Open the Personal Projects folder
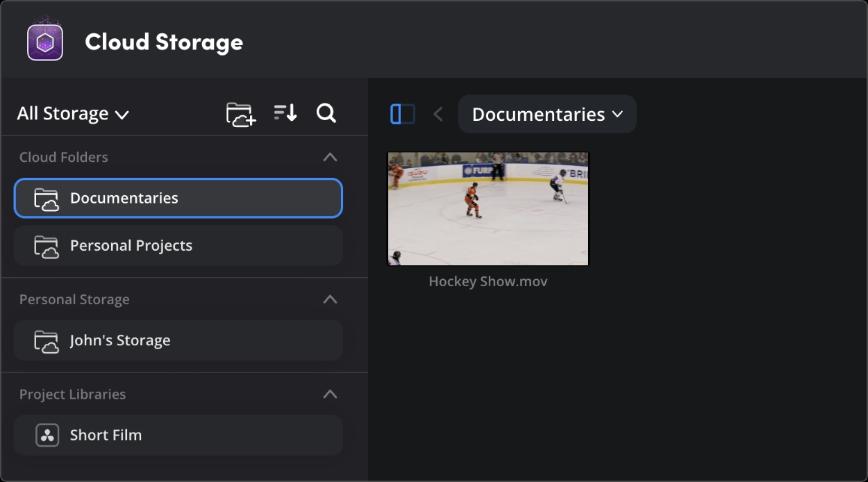This screenshot has width=868, height=482. point(178,245)
